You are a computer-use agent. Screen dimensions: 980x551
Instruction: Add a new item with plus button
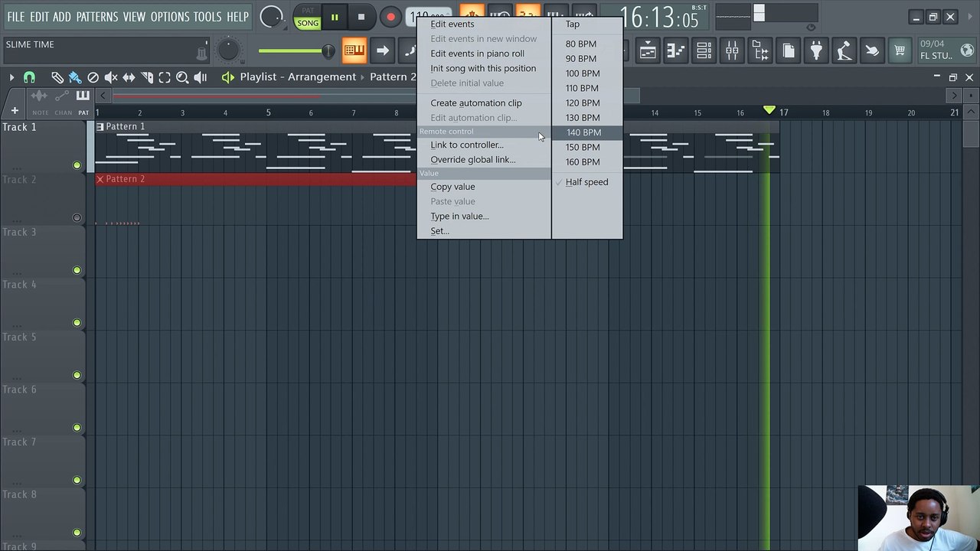(x=14, y=112)
